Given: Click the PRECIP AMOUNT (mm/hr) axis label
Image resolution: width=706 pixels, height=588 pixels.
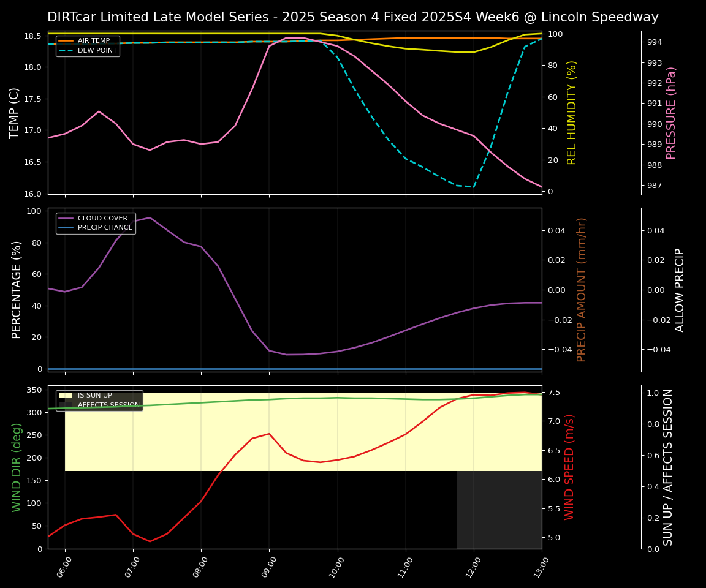Looking at the screenshot, I should [x=582, y=290].
